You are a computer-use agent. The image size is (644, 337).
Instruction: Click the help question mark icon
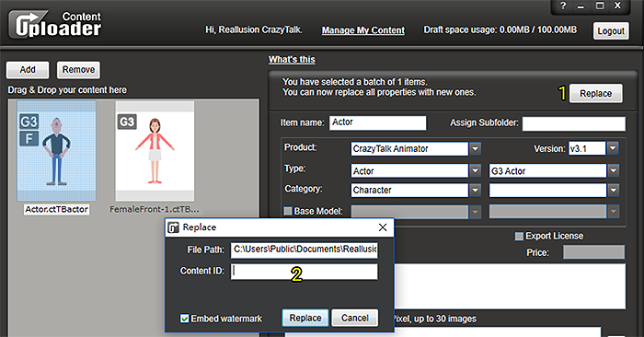(563, 6)
